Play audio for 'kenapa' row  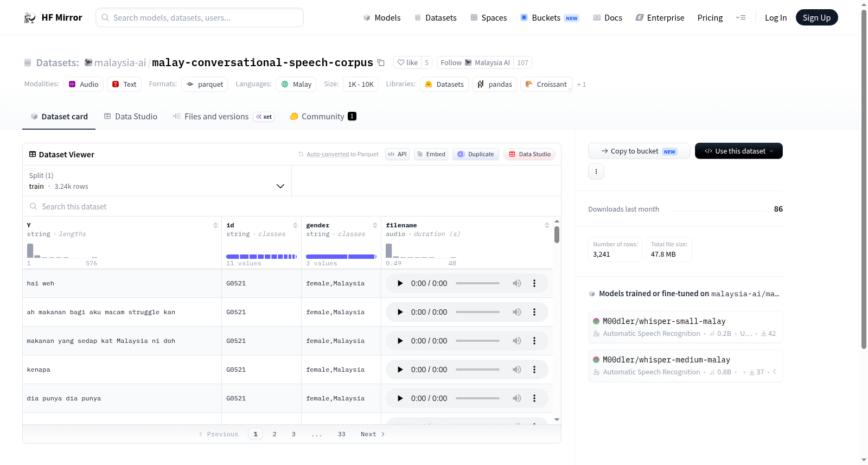point(400,370)
